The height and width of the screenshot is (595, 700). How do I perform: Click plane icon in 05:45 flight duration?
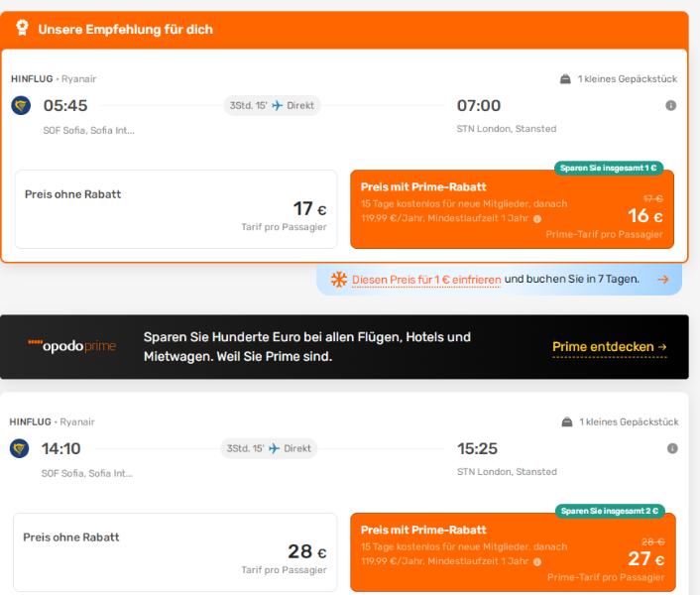point(278,106)
